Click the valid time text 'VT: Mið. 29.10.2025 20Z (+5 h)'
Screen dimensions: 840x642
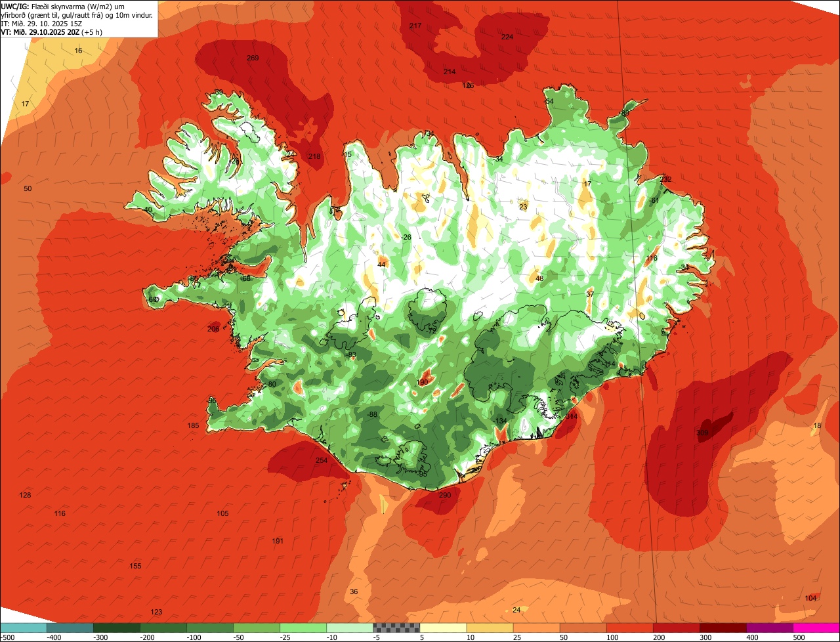coord(51,32)
